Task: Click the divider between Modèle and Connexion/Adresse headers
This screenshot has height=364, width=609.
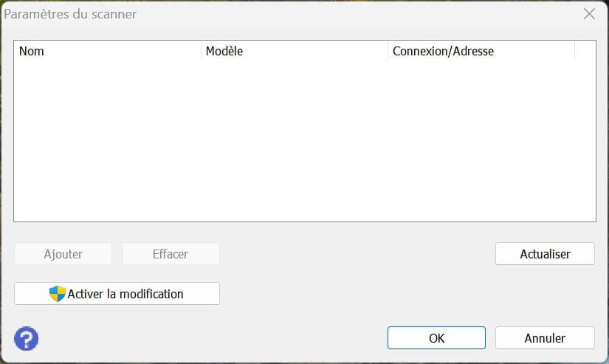Action: click(388, 51)
